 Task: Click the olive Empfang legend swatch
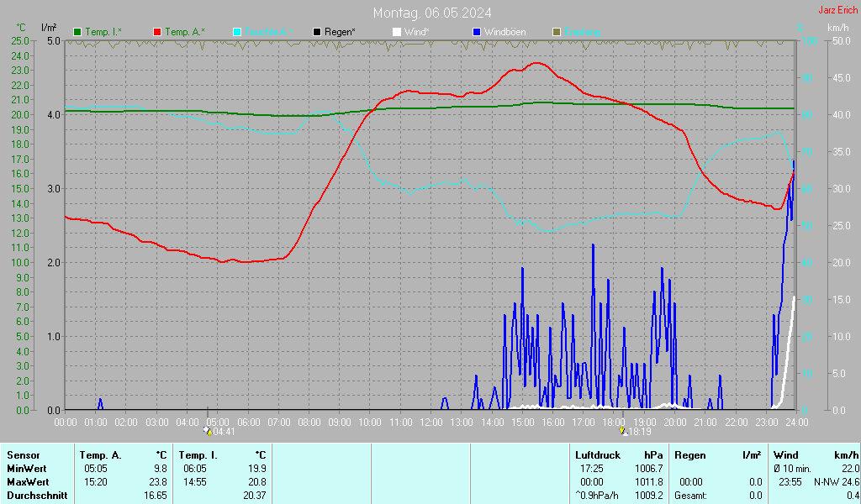pyautogui.click(x=557, y=33)
